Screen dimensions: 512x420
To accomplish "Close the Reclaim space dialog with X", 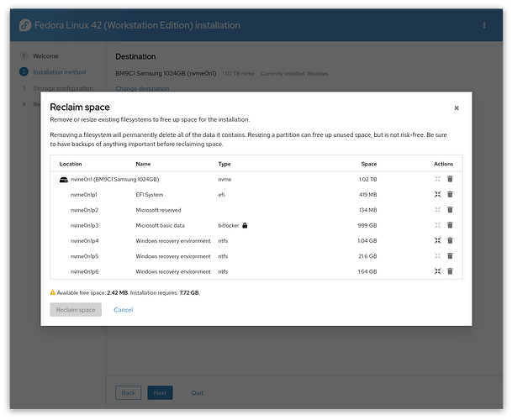I will 457,108.
